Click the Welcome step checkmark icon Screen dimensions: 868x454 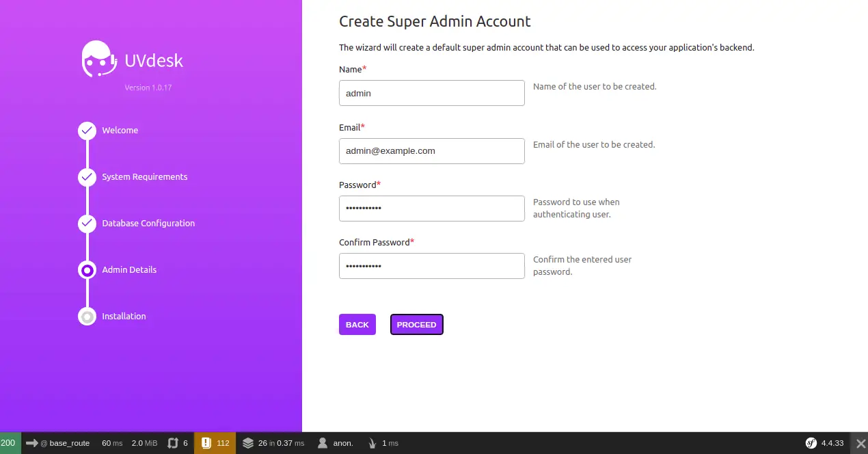tap(87, 131)
